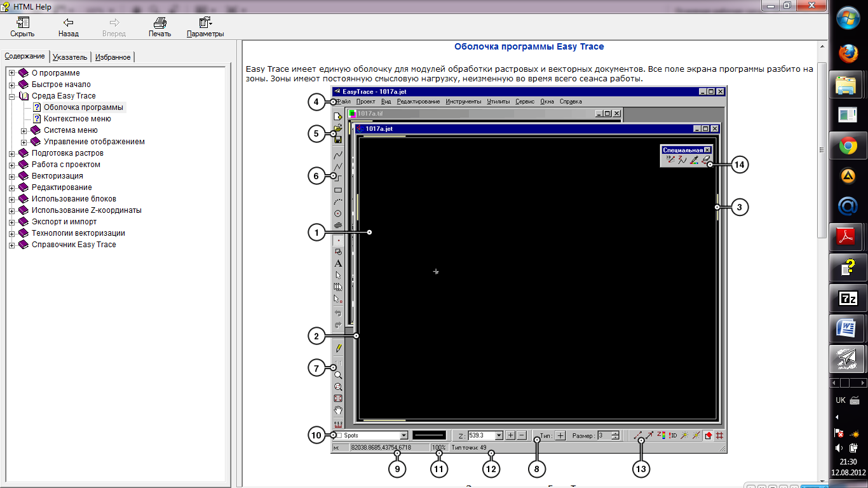Expand the Управление отображением node
Image resolution: width=868 pixels, height=488 pixels.
click(x=24, y=142)
